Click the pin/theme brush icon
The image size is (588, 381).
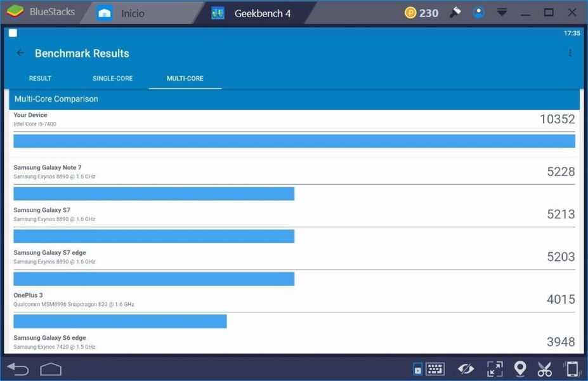[x=455, y=13]
